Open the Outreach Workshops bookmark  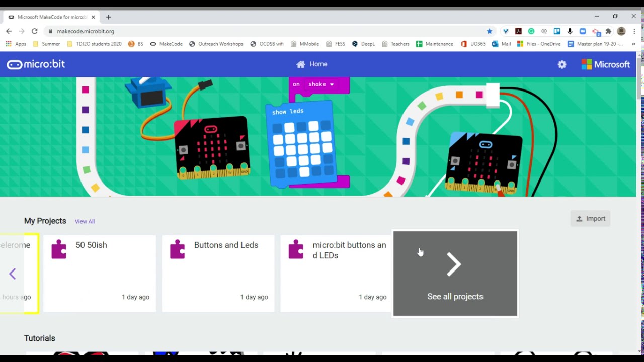click(x=216, y=44)
